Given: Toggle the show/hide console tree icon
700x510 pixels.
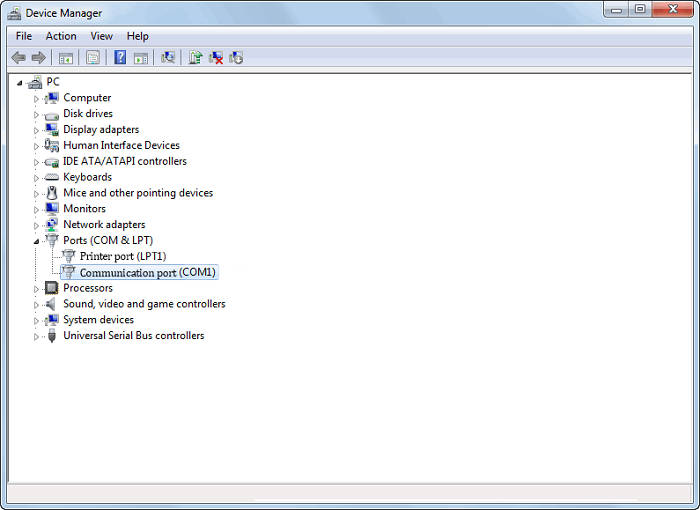Looking at the screenshot, I should tap(66, 58).
